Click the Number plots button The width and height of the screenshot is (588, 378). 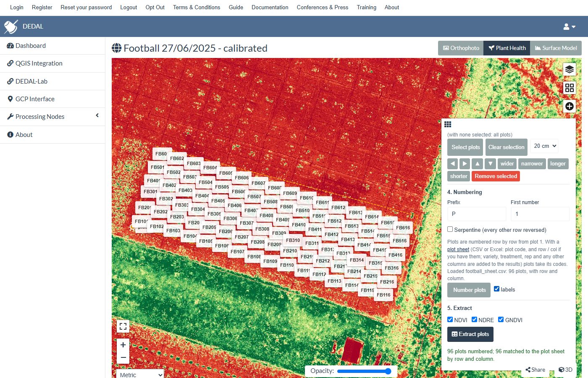click(469, 290)
